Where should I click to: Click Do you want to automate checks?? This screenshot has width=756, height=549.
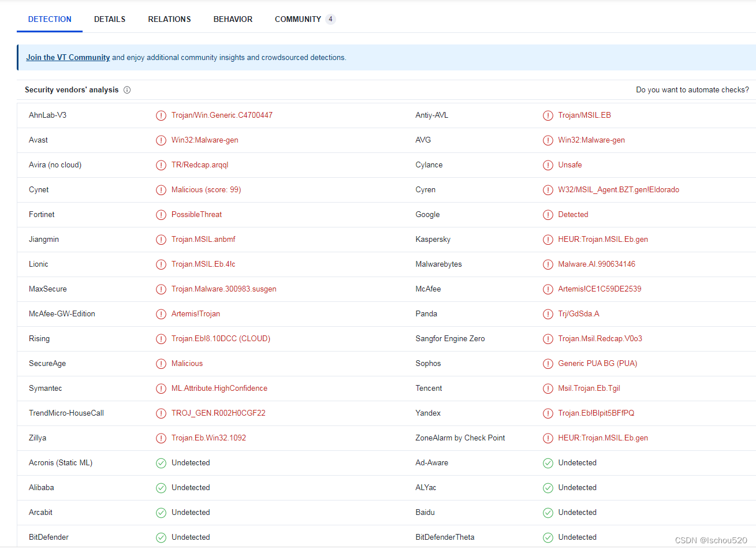point(692,90)
